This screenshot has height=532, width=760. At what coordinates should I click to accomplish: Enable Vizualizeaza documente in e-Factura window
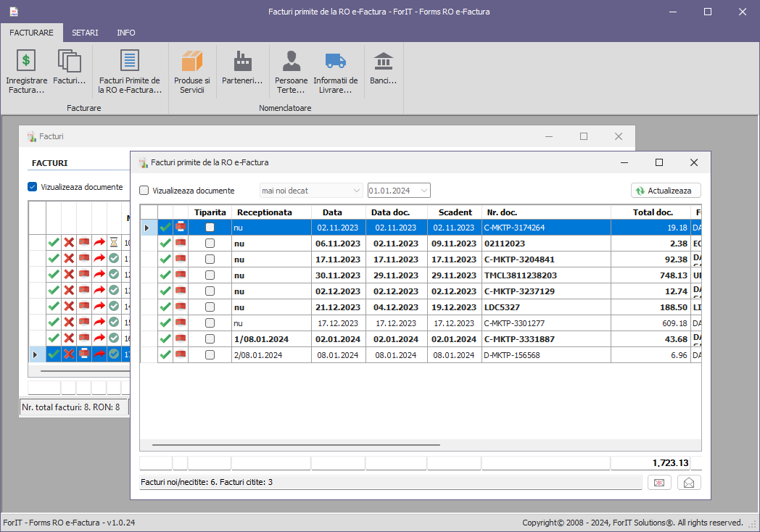144,191
